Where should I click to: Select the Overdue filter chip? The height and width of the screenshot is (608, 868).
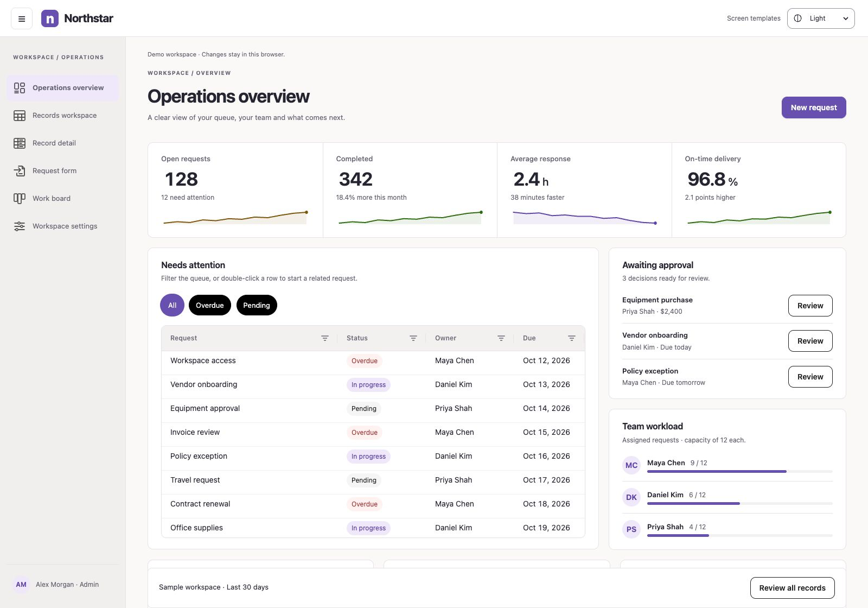[210, 305]
